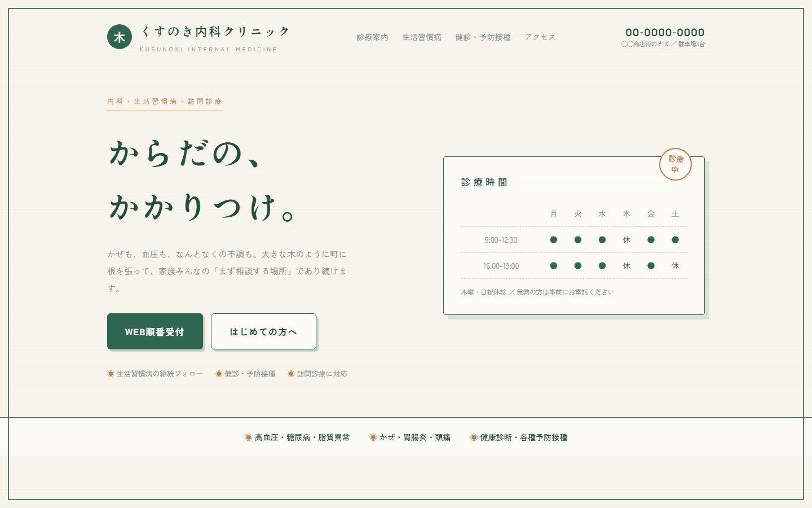Click the 訪問診療に対応 feature text

[322, 374]
